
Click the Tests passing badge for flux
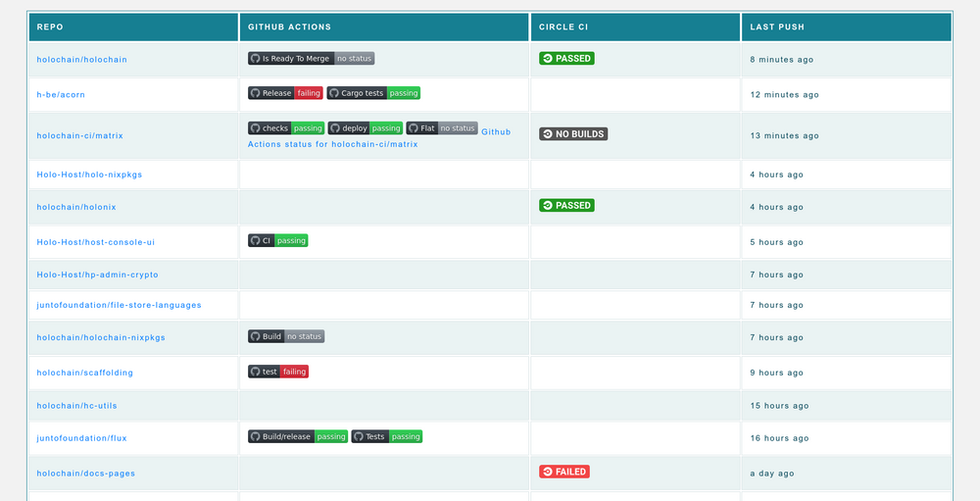[x=387, y=436]
